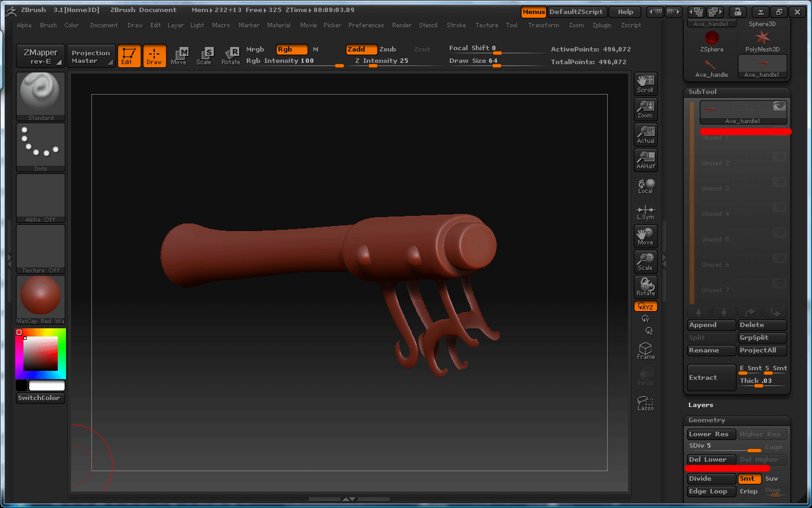
Task: Toggle Axe_handle1 subtool eye visibility
Action: pos(779,107)
